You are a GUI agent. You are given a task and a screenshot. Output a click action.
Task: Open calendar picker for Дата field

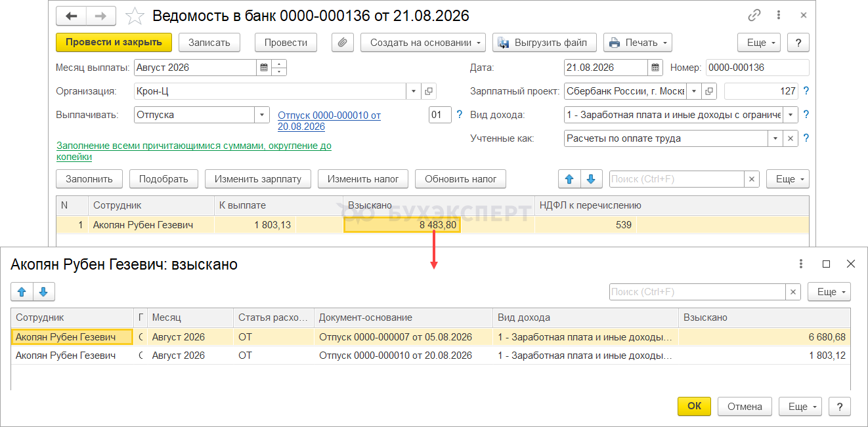pyautogui.click(x=655, y=68)
